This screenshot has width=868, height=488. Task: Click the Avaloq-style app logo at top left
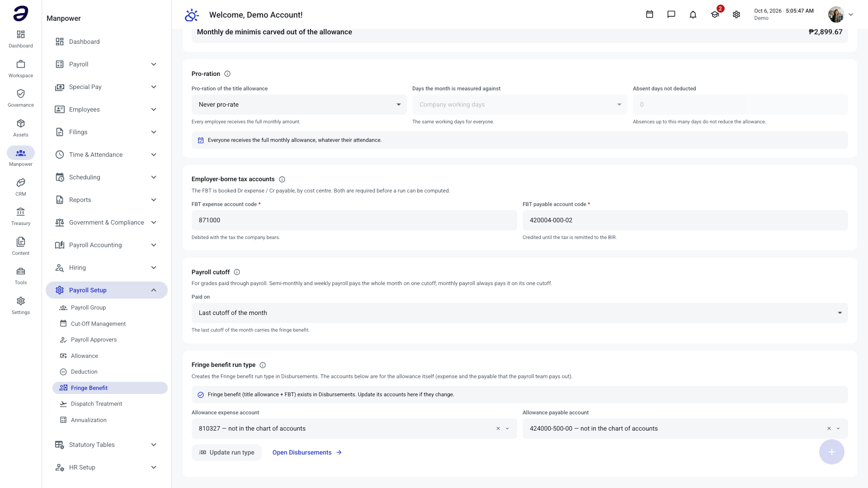point(21,14)
